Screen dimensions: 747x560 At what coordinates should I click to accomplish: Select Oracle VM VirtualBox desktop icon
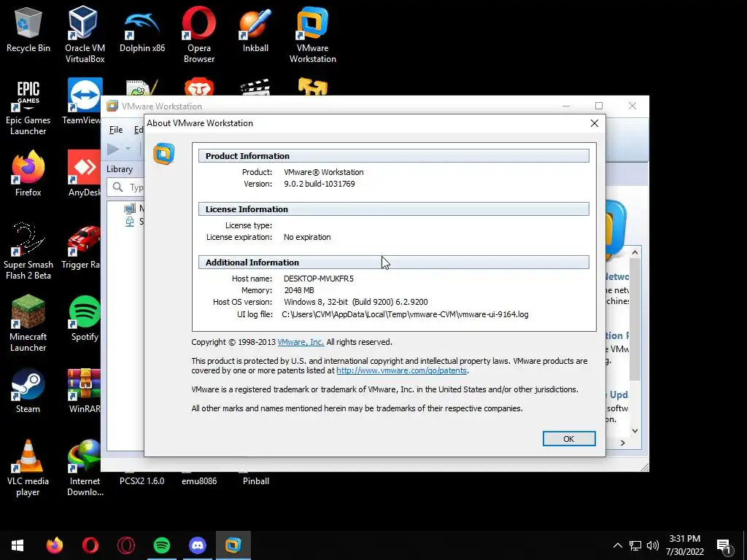pyautogui.click(x=85, y=34)
